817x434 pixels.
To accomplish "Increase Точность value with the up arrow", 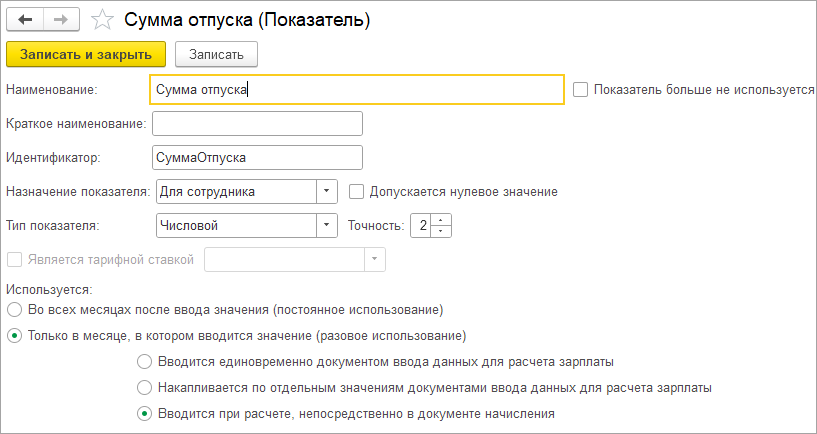I will [x=441, y=220].
